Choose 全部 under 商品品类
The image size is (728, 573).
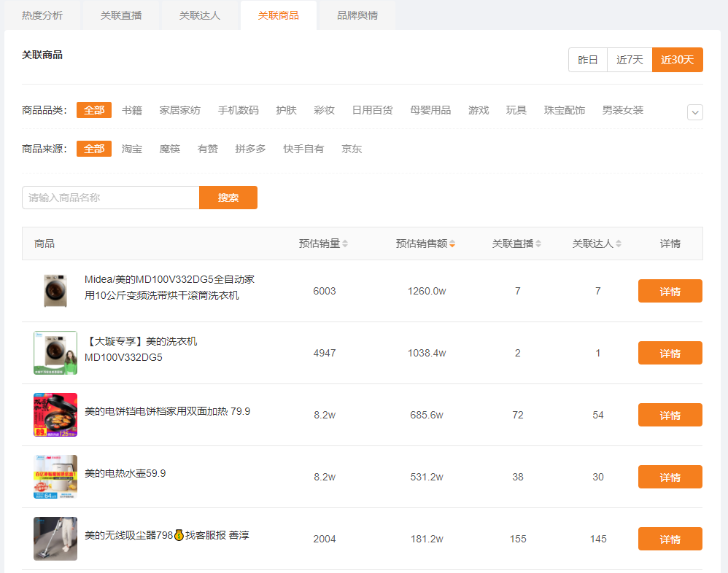(x=94, y=110)
